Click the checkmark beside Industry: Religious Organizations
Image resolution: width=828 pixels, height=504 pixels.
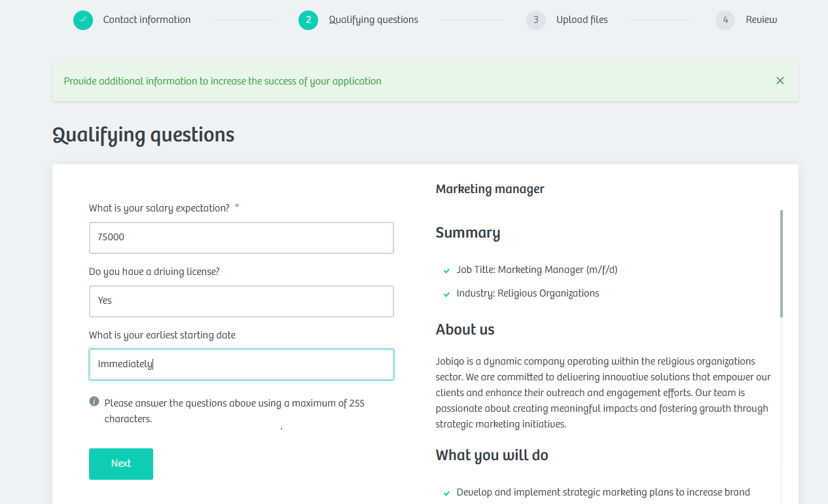[446, 294]
